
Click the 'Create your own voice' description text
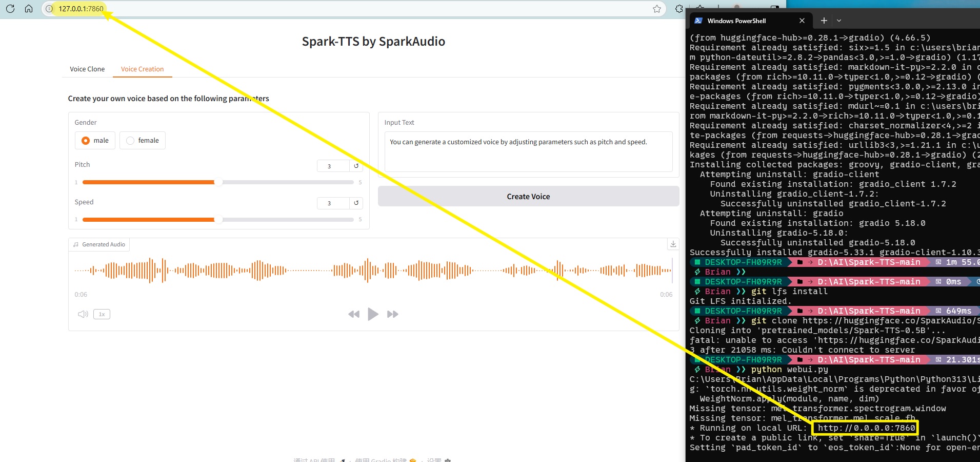pyautogui.click(x=168, y=99)
